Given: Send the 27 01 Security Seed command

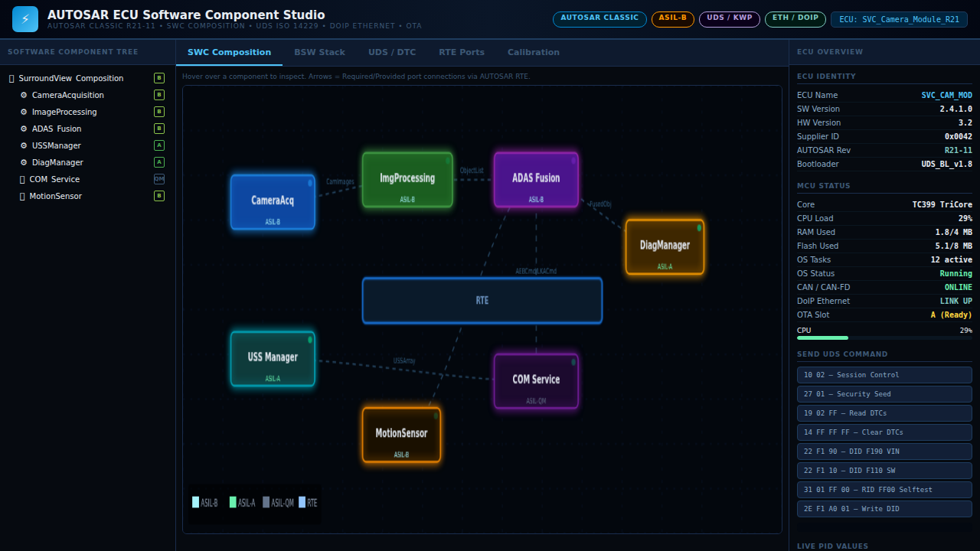Looking at the screenshot, I should coord(884,393).
